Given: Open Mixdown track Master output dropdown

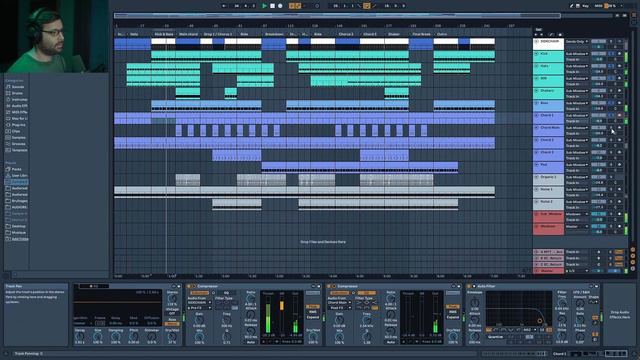Looking at the screenshot, I should click(x=577, y=226).
